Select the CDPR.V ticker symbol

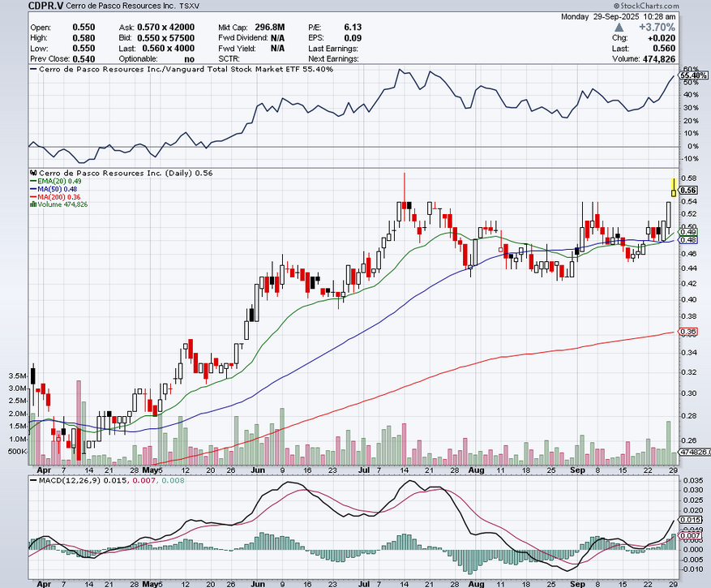[45, 6]
